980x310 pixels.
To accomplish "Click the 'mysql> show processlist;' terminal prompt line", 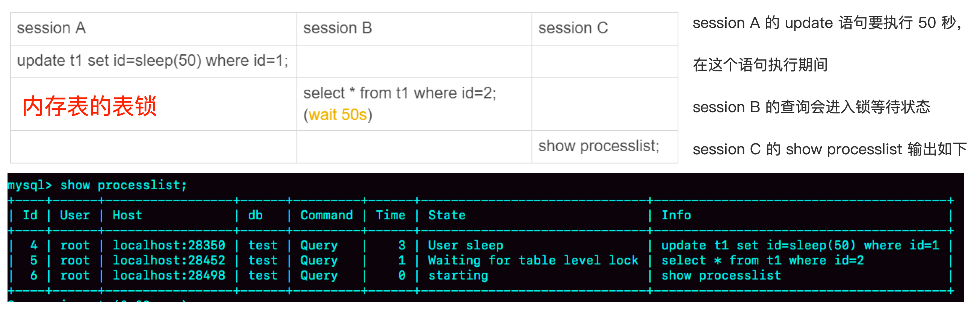I will (97, 185).
